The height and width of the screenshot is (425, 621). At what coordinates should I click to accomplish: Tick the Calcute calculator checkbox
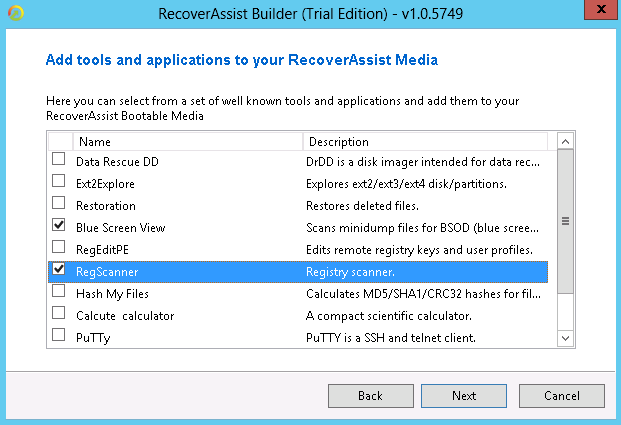pyautogui.click(x=59, y=314)
